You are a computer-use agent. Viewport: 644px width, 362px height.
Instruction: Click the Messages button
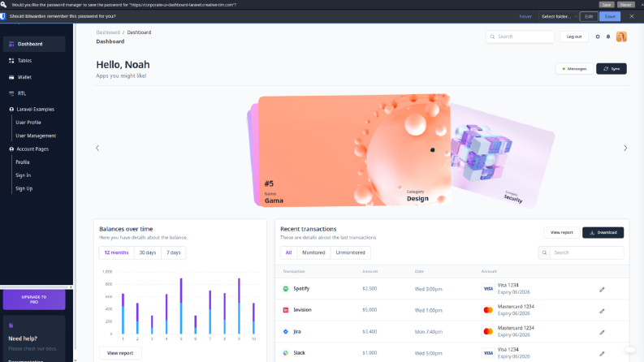(574, 68)
